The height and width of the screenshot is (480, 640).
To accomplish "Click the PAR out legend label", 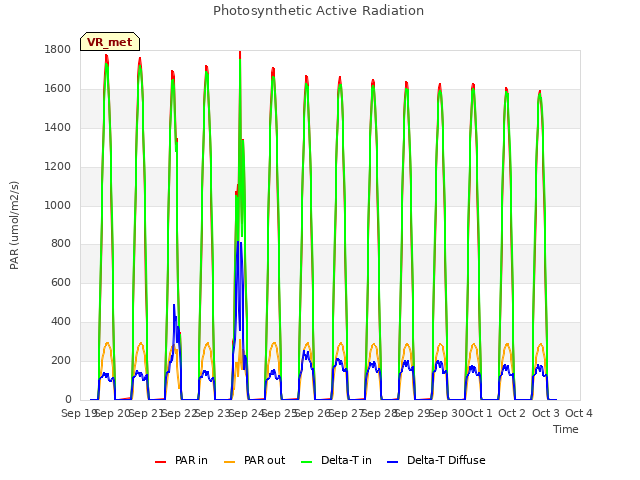I will (264, 460).
